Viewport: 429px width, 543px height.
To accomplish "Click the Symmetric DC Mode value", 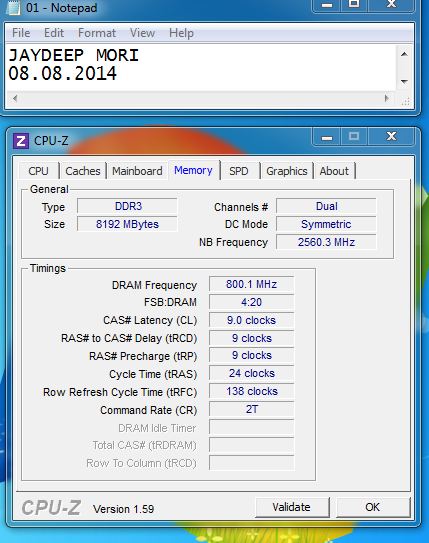I will pyautogui.click(x=326, y=224).
